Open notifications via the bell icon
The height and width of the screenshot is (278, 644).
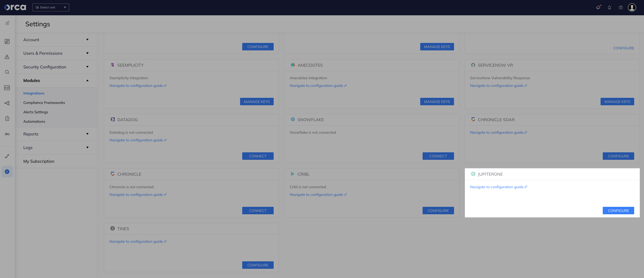609,7
